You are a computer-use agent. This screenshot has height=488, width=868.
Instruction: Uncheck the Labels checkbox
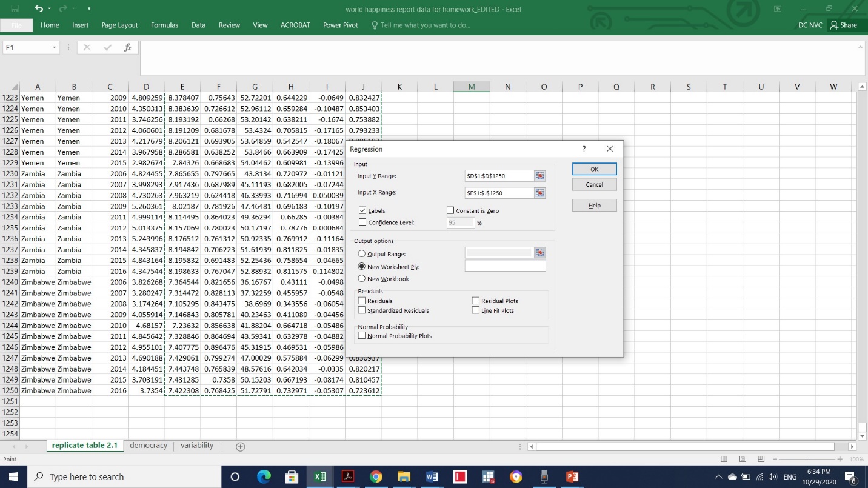coord(362,210)
